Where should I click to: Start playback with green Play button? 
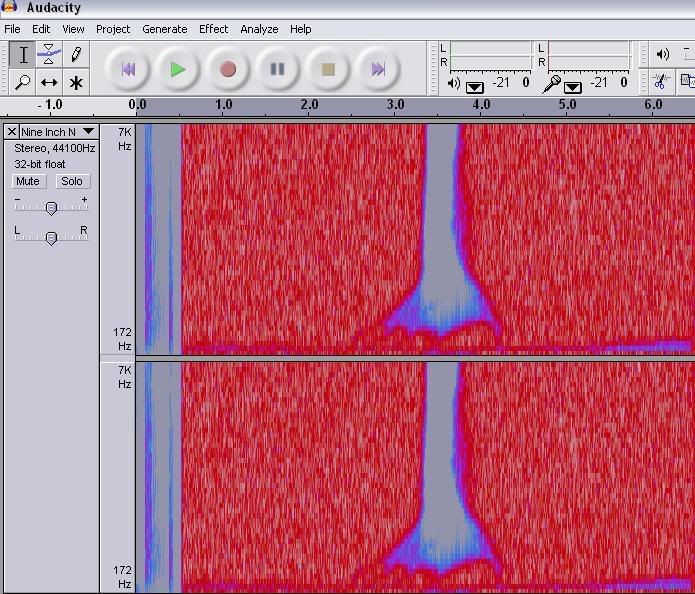click(x=178, y=69)
